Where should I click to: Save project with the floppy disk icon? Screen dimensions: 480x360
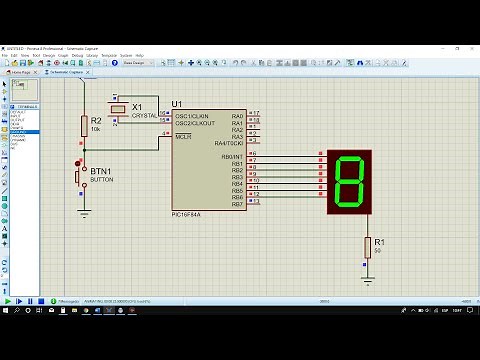23,63
